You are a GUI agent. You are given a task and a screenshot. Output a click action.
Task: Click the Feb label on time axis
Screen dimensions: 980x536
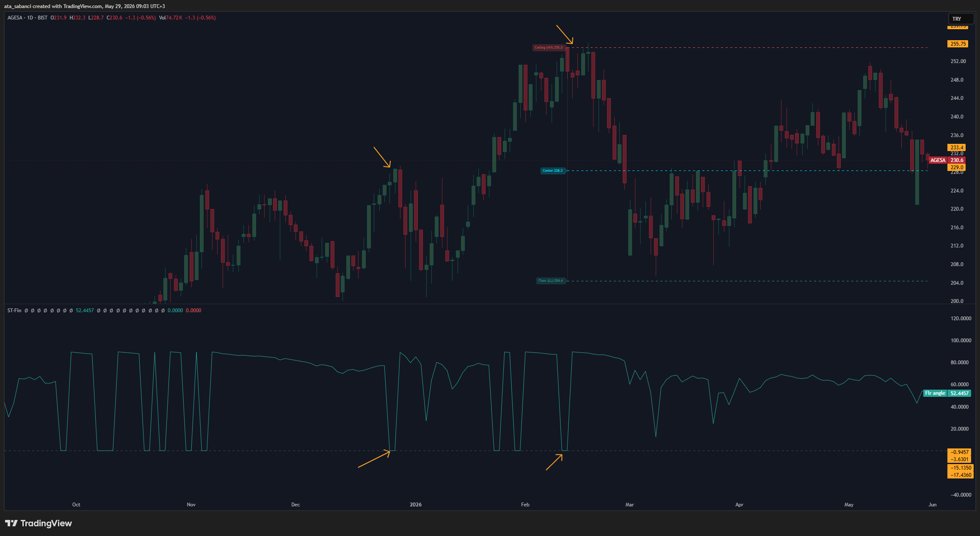pos(525,505)
